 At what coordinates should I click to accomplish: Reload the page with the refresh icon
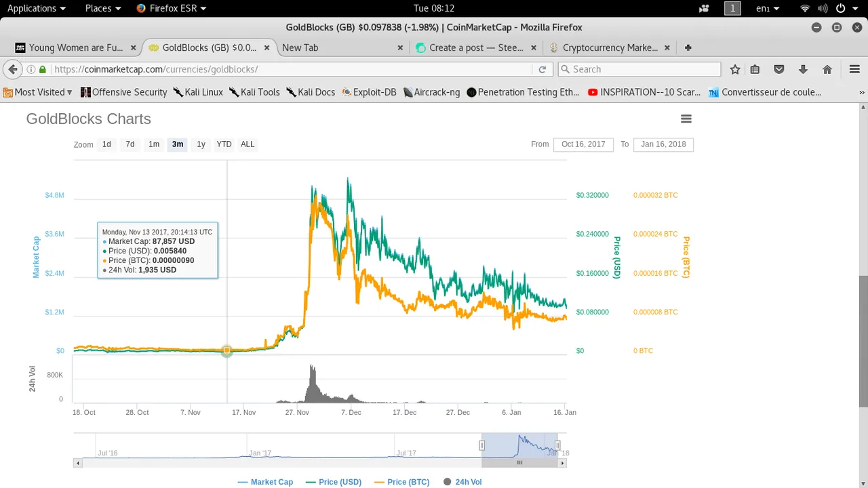542,69
